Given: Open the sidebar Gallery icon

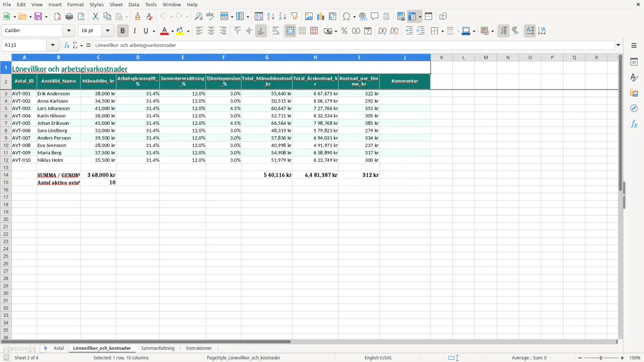Looking at the screenshot, I should pyautogui.click(x=634, y=93).
